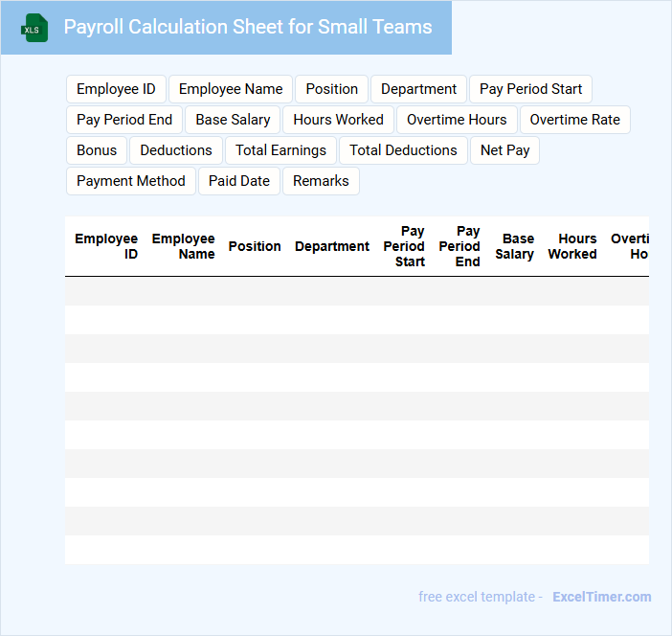The height and width of the screenshot is (636, 672).
Task: Click the Payroll Calculation Sheet title
Action: point(248,27)
